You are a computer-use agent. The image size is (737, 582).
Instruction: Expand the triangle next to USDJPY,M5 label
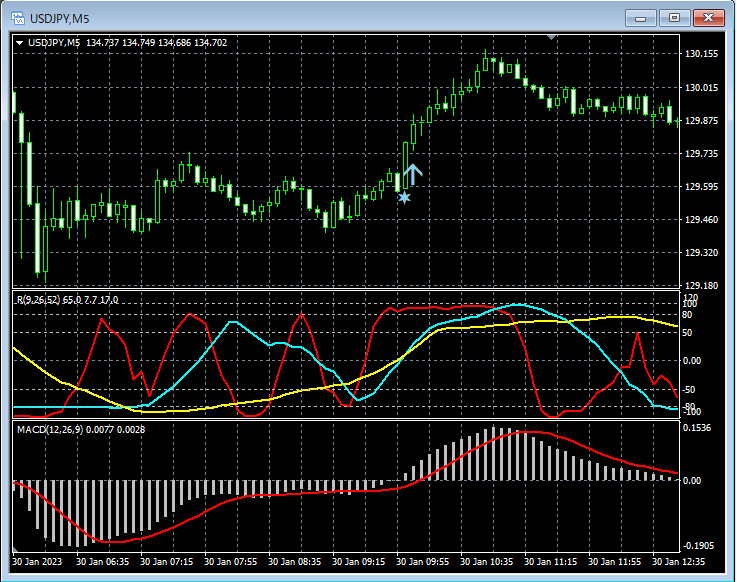coord(19,43)
